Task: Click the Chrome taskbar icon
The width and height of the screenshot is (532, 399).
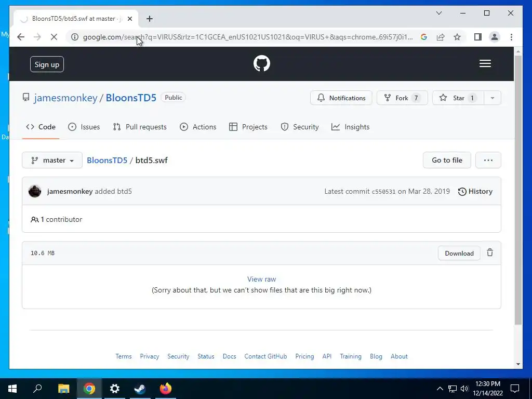Action: [x=89, y=389]
